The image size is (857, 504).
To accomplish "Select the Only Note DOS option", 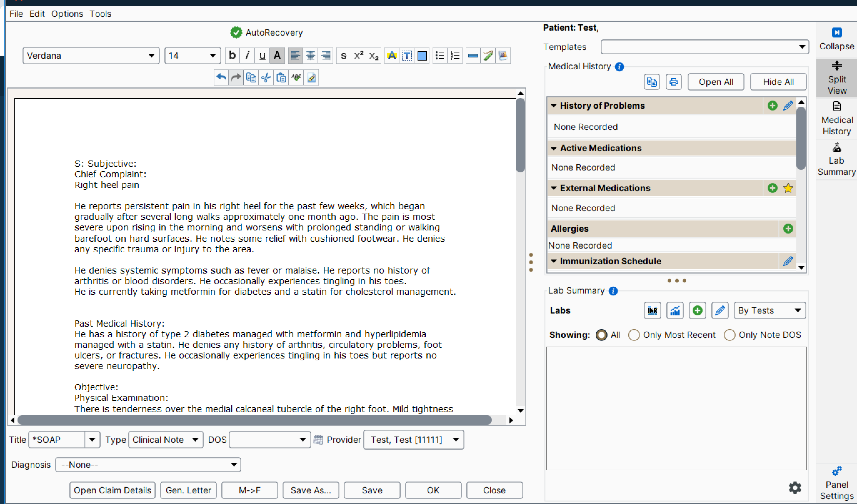I will [729, 335].
